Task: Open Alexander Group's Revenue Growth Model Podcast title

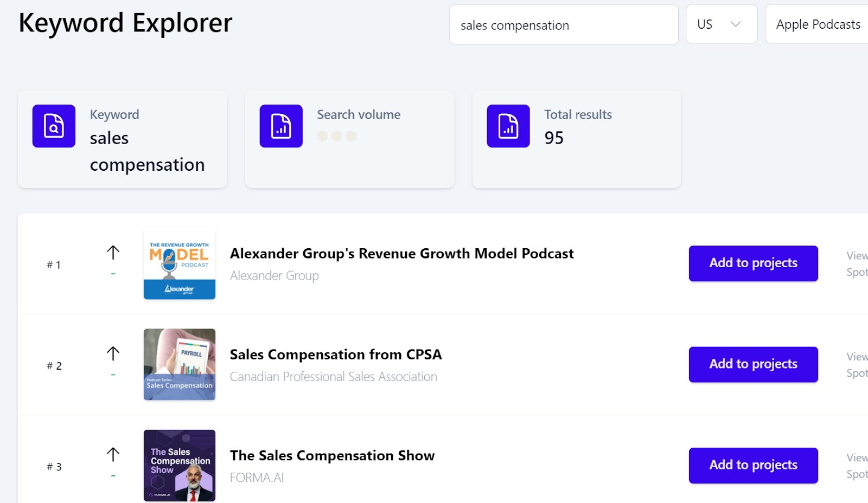Action: pos(401,254)
